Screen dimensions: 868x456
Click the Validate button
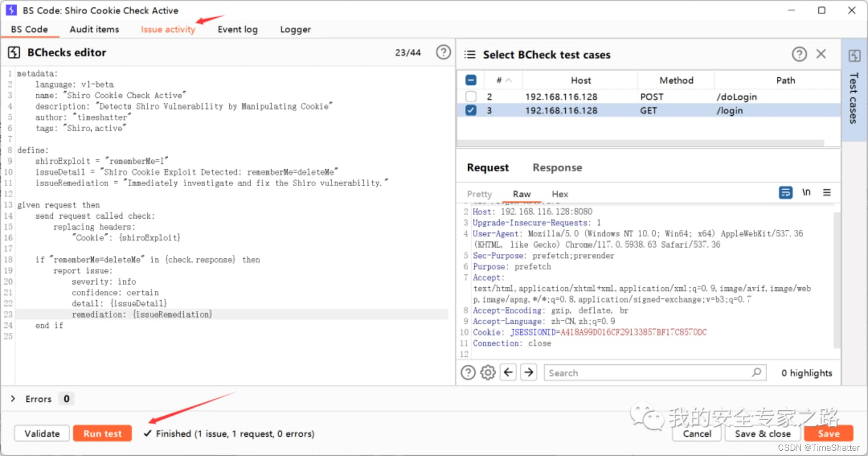click(x=42, y=433)
